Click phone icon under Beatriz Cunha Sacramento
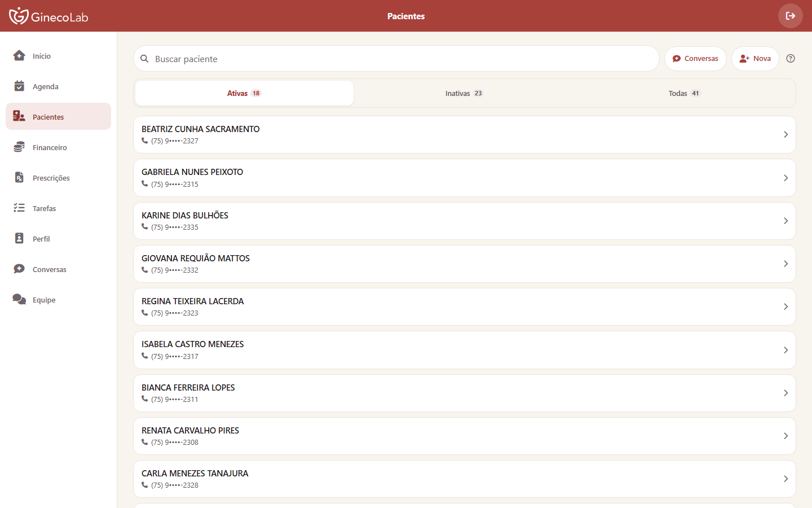 145,141
